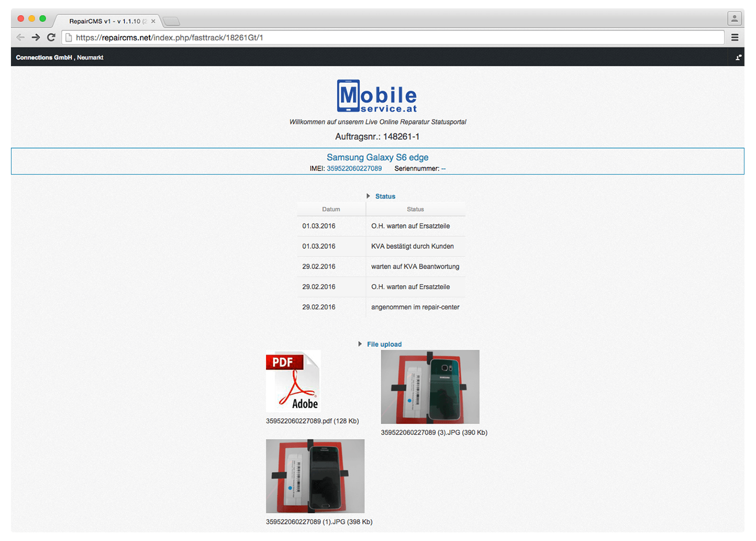The image size is (756, 541).
Task: Reload the page with the refresh icon
Action: pyautogui.click(x=51, y=37)
